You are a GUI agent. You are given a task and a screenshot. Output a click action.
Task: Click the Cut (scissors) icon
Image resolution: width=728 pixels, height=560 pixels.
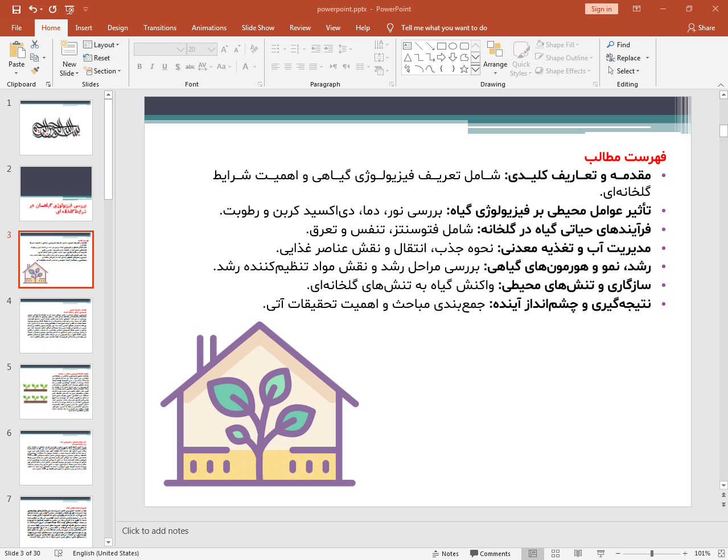click(x=35, y=44)
